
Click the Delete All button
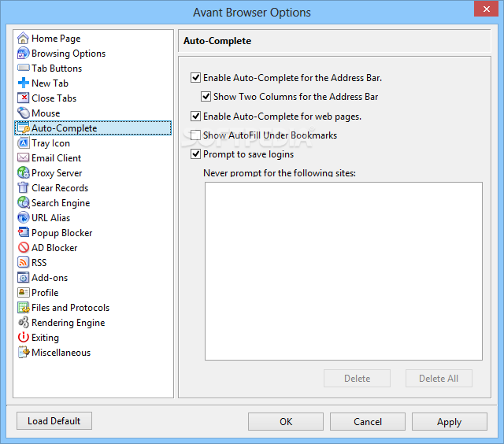click(x=439, y=379)
